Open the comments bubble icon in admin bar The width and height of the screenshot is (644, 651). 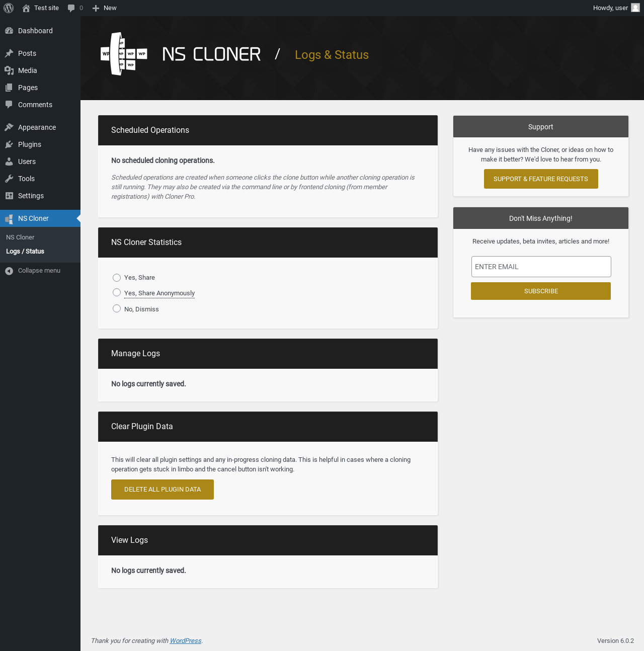(71, 8)
